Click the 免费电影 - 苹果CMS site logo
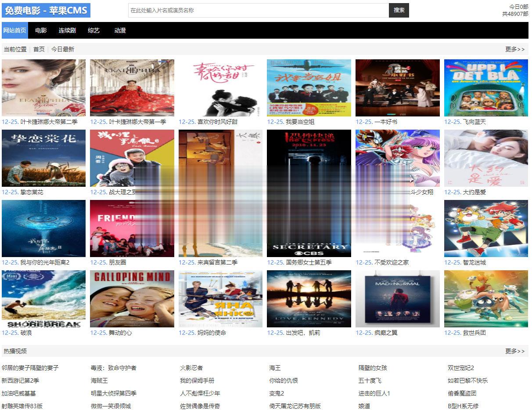Screen dimensions: 532x410 (x=46, y=10)
